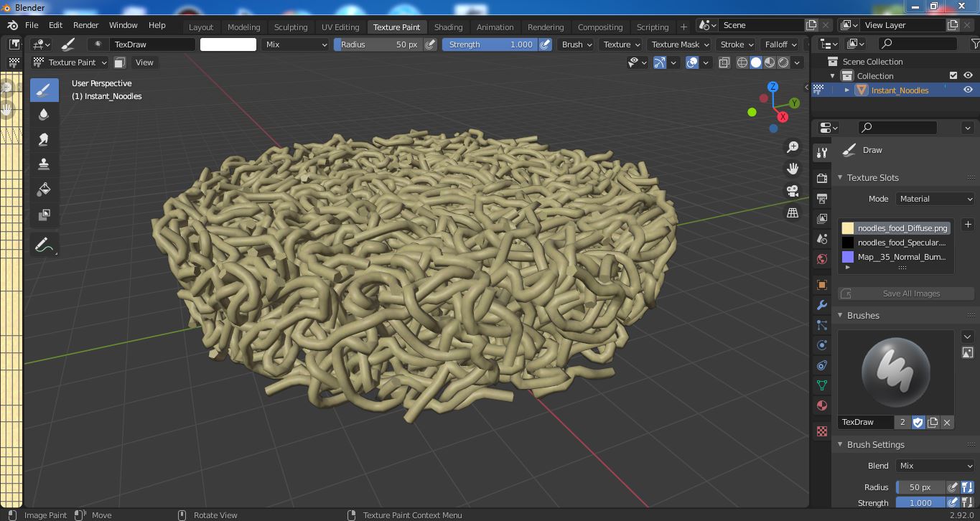The image size is (980, 521).
Task: Unlink the TexDraw brush
Action: [947, 422]
